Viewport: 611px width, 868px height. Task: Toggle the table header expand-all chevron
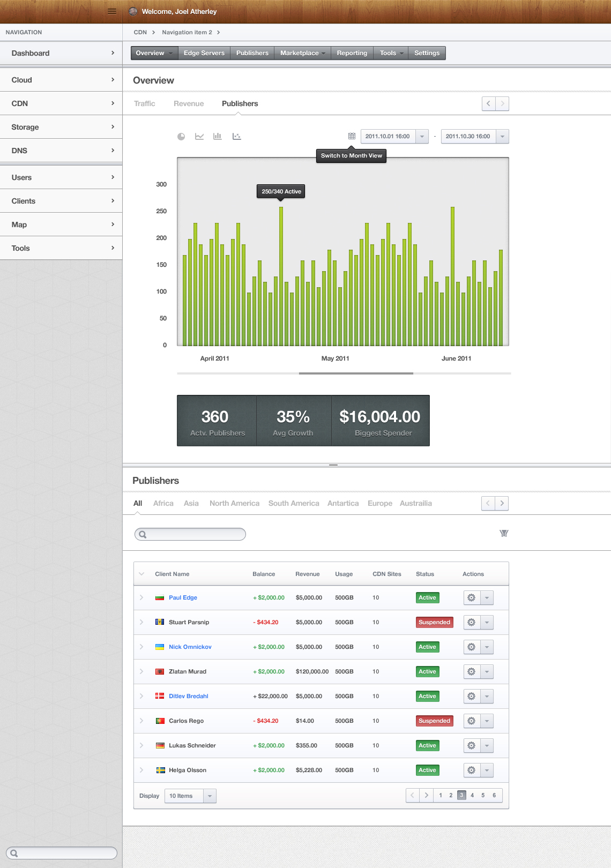pyautogui.click(x=141, y=574)
